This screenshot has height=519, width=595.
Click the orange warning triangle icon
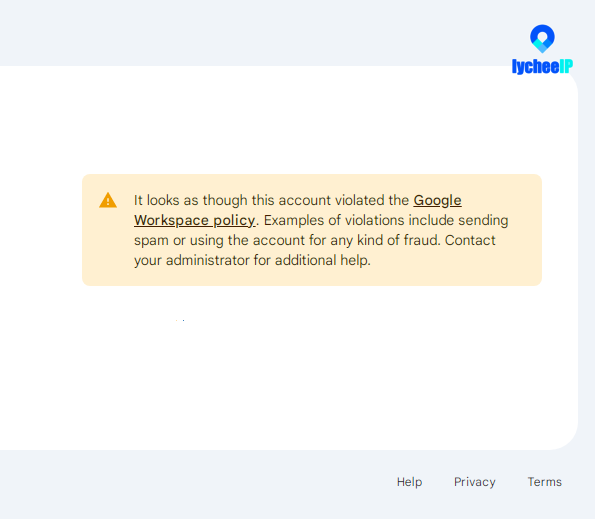[108, 200]
